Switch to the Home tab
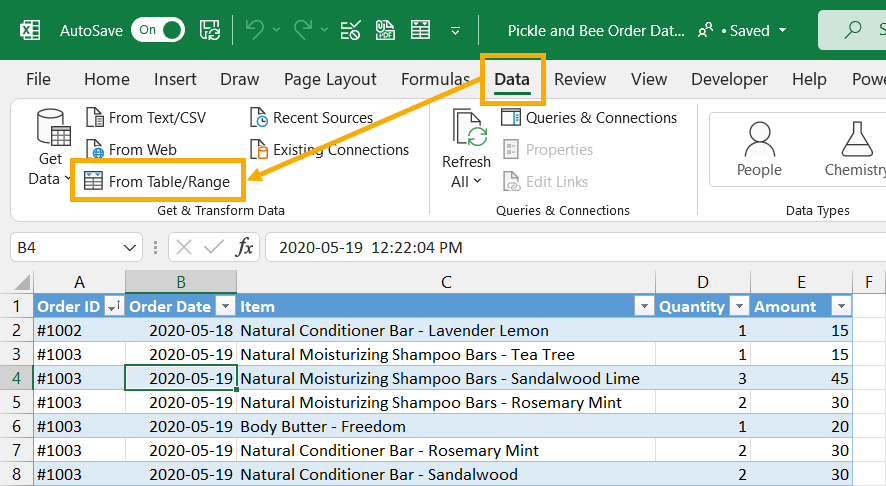886x486 pixels. (x=107, y=79)
